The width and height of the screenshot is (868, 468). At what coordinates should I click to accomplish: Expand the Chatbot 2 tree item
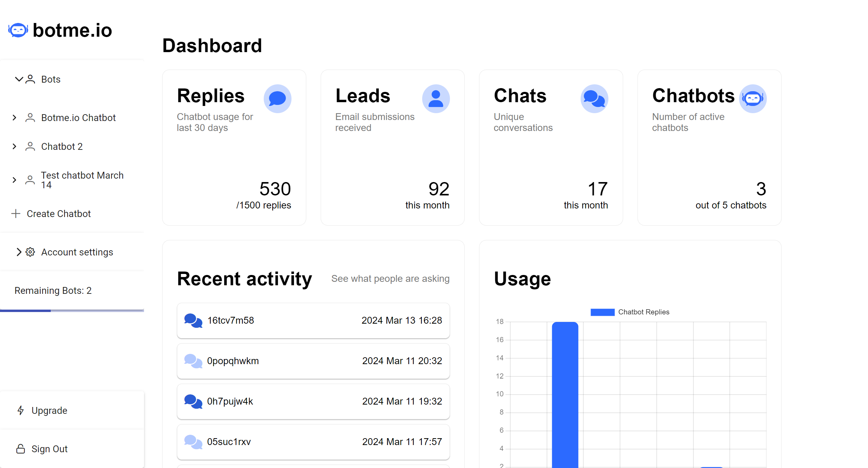tap(14, 146)
